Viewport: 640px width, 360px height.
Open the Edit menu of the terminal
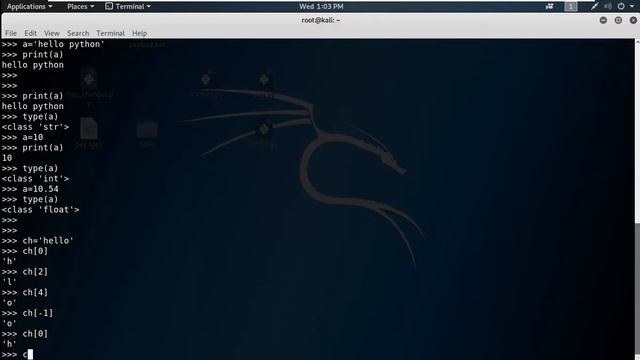click(x=30, y=33)
